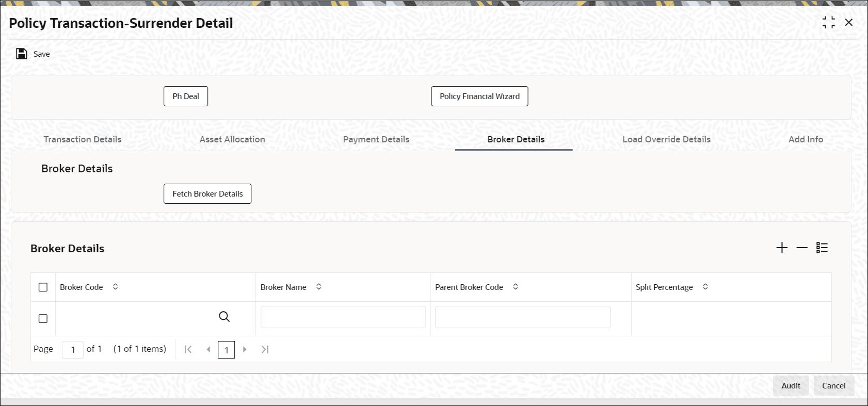Add a new broker row with plus icon
This screenshot has width=868, height=406.
tap(782, 248)
